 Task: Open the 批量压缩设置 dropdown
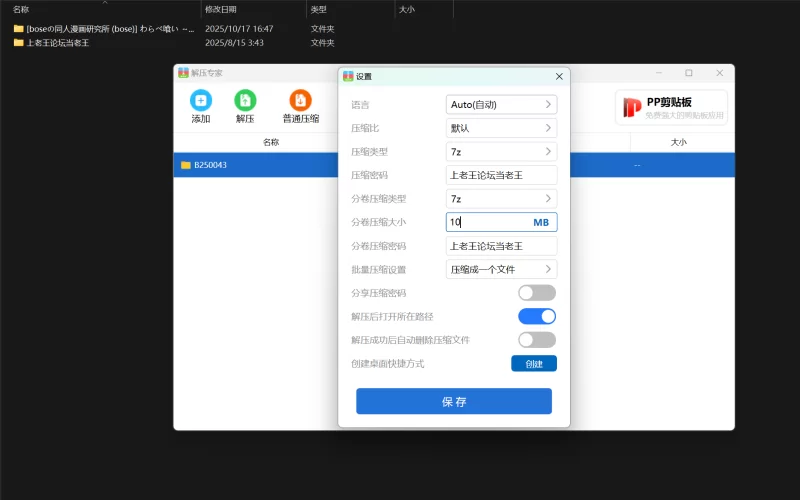[501, 269]
